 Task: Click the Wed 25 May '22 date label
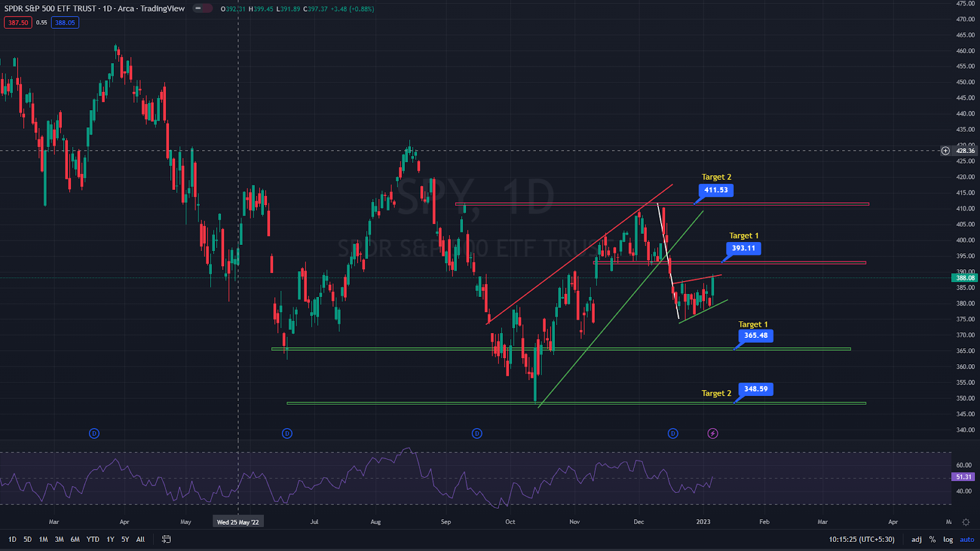point(238,522)
